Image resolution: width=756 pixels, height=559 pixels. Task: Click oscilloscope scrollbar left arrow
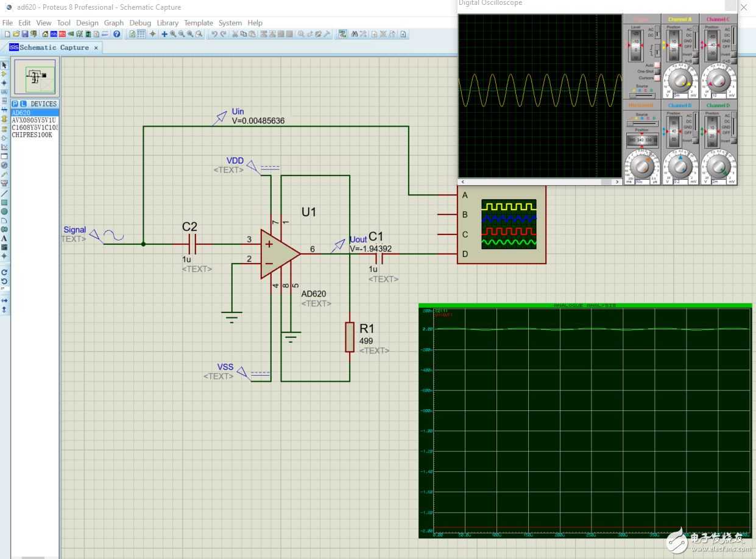pyautogui.click(x=462, y=181)
